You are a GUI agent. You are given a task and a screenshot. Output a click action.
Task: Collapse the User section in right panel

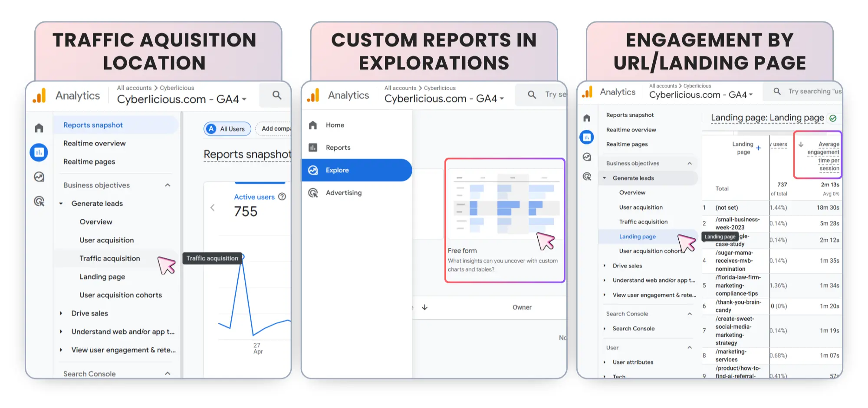coord(690,348)
